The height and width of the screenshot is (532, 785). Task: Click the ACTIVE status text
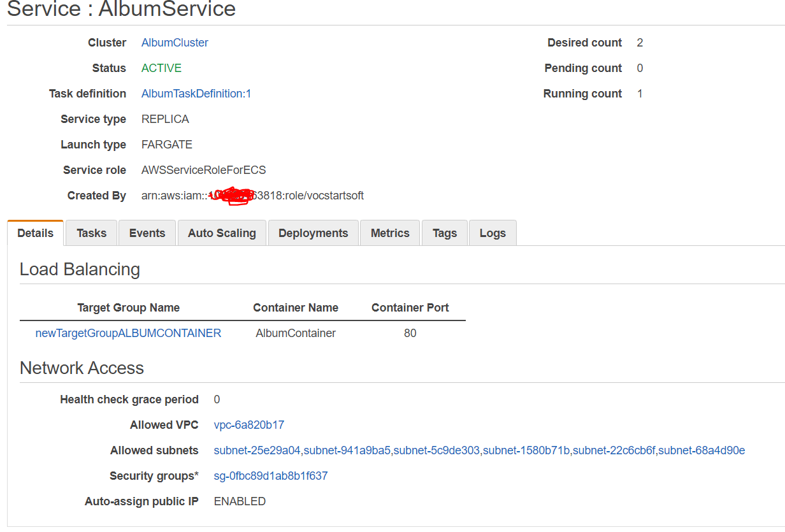(161, 68)
